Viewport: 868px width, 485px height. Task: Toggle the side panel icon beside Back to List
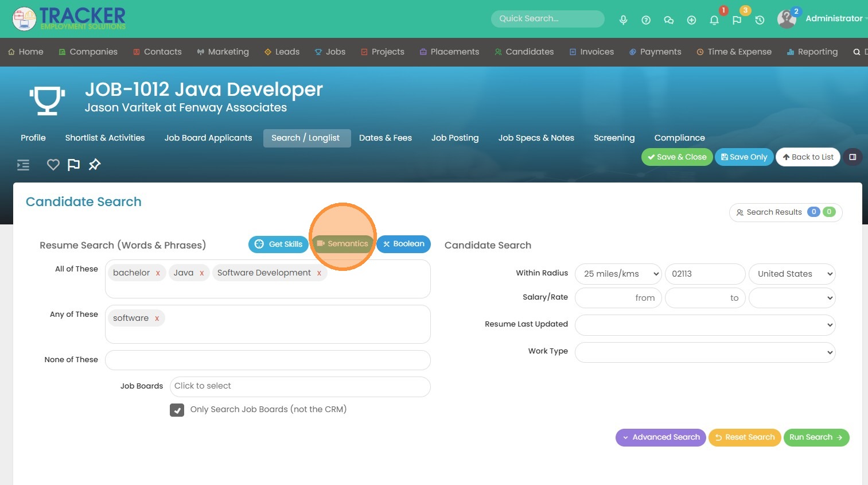click(853, 157)
